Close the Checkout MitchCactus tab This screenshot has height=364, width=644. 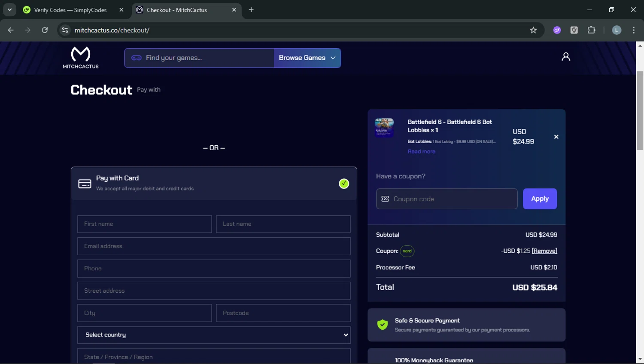(234, 10)
